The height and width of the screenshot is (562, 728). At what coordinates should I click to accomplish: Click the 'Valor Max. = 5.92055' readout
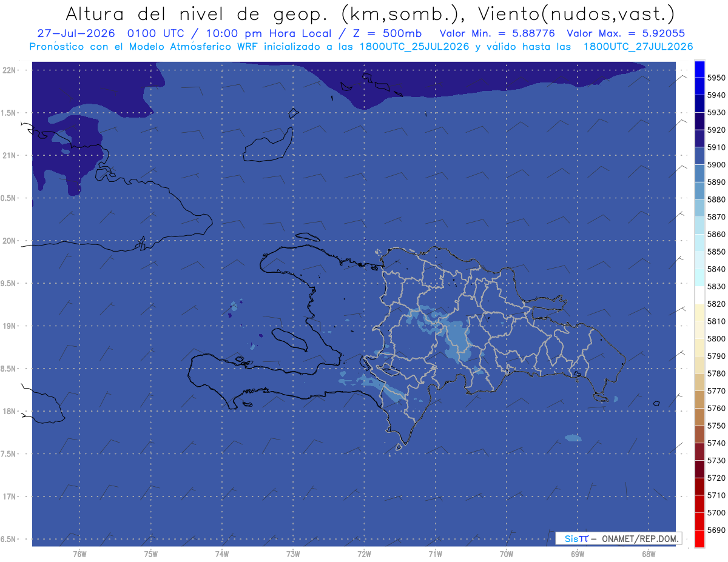[625, 33]
